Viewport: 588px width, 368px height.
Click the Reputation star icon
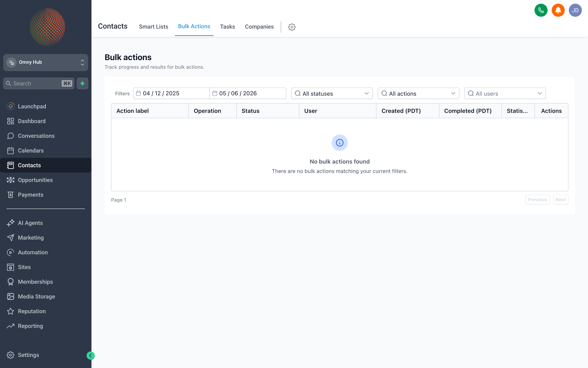(10, 311)
